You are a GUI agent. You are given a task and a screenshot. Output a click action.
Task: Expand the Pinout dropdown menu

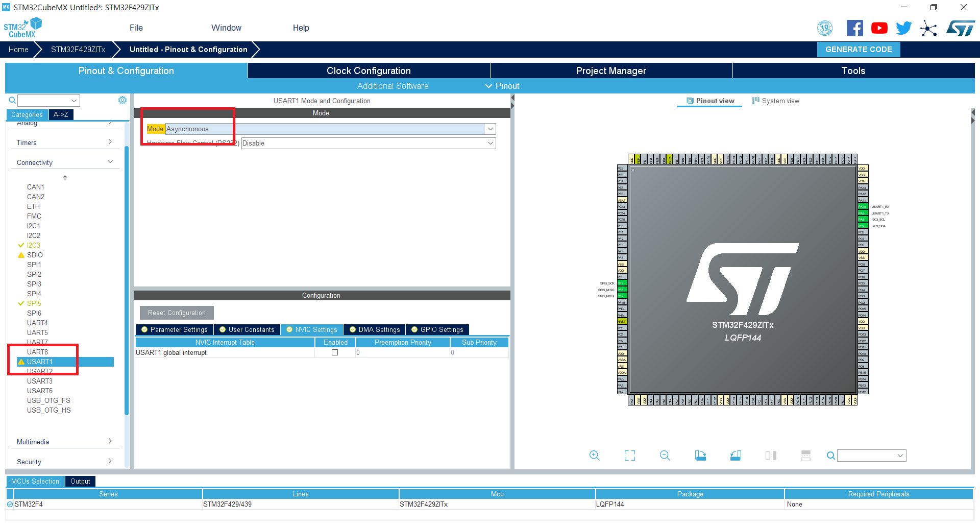point(502,86)
